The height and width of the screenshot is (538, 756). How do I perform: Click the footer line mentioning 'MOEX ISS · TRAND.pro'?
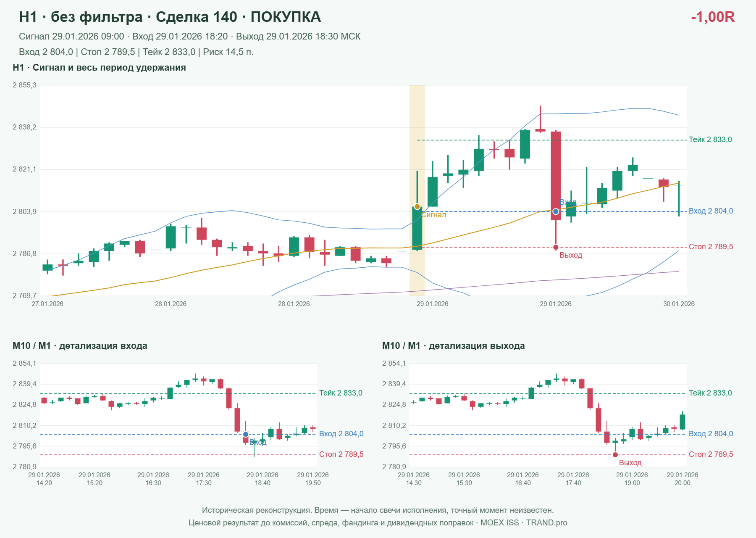378,523
